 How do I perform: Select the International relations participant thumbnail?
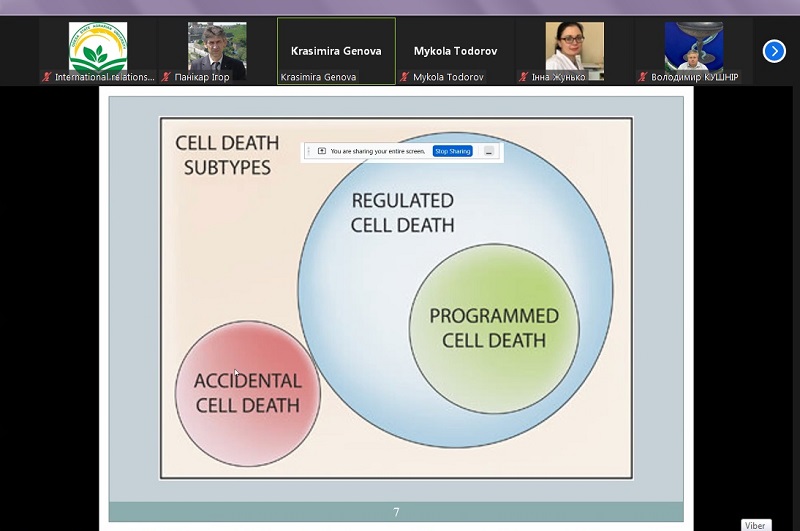click(x=98, y=50)
